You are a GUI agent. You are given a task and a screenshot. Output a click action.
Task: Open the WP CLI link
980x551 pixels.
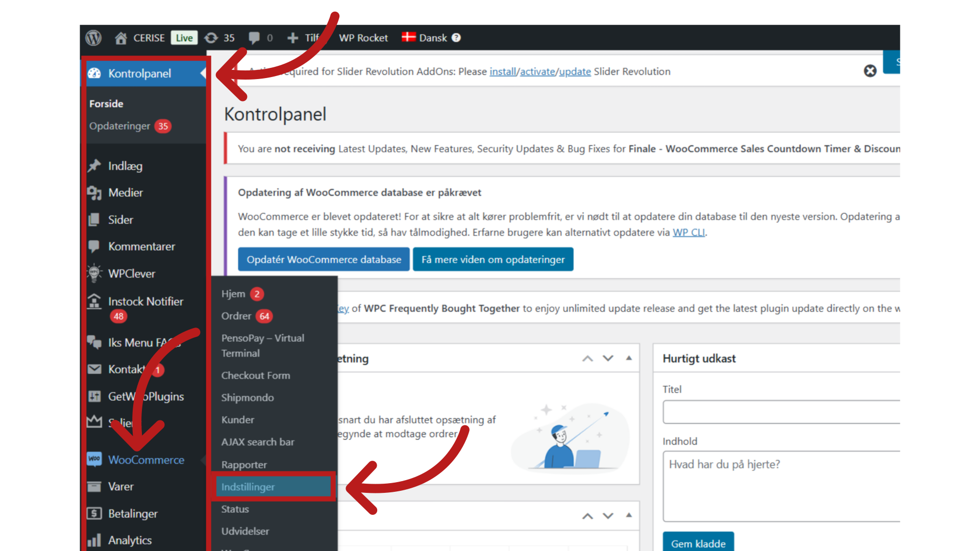[x=689, y=232]
